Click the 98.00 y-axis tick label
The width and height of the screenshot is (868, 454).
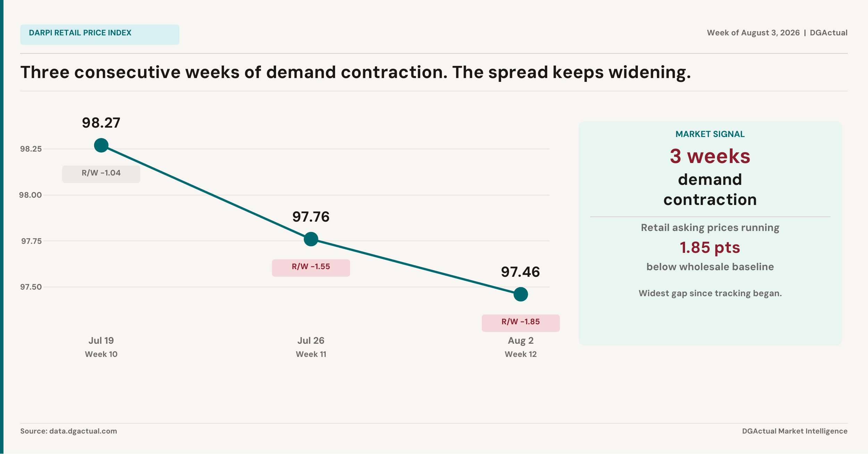click(x=31, y=195)
